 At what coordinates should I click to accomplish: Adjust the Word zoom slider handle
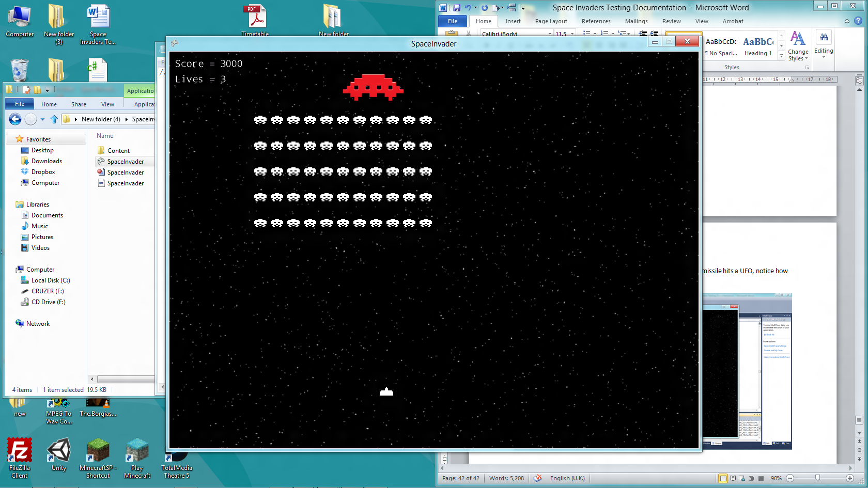tap(817, 478)
